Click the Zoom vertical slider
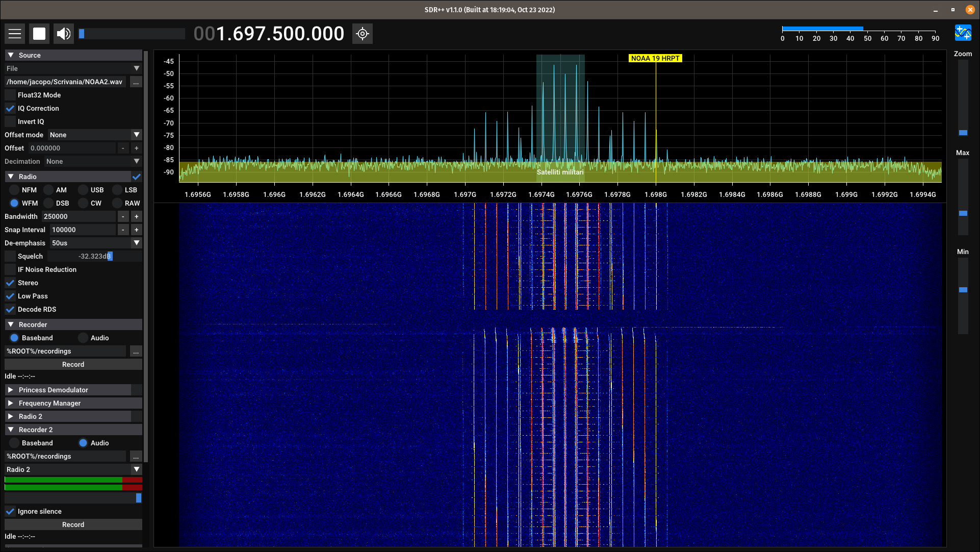 (x=963, y=97)
